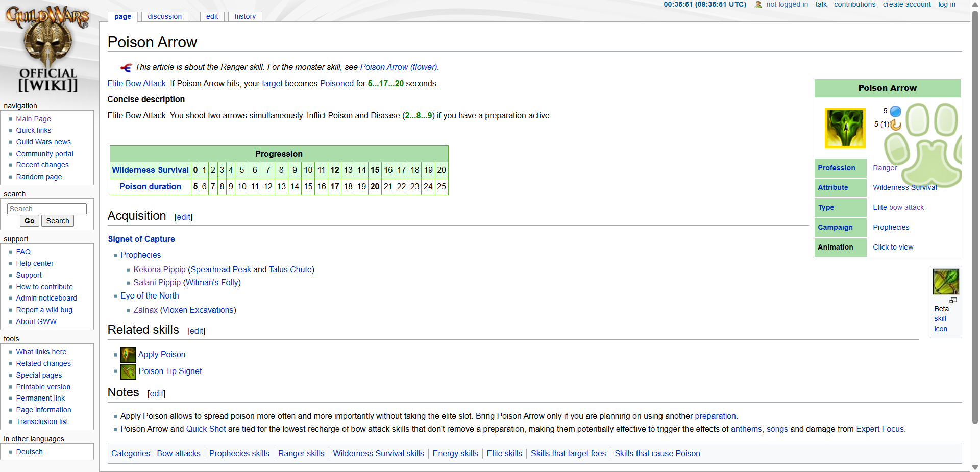Click the Apply Poison skill icon
This screenshot has height=472, width=980.
pos(128,355)
